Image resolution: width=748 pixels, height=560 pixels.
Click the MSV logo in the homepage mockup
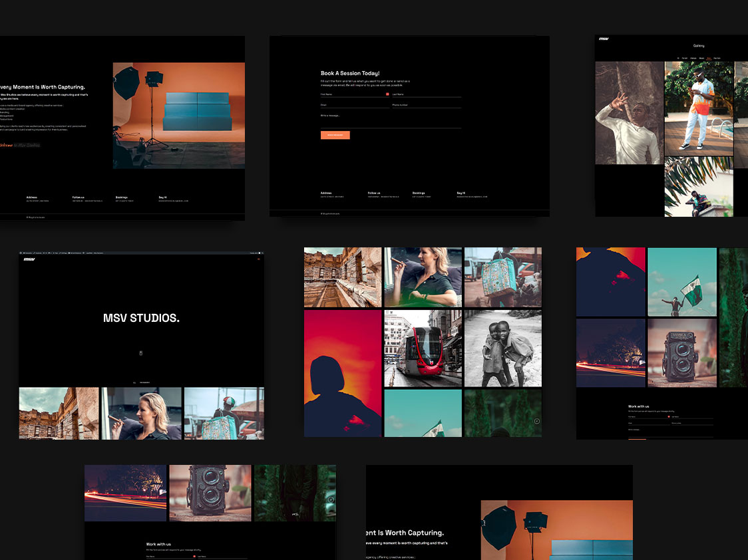click(29, 259)
